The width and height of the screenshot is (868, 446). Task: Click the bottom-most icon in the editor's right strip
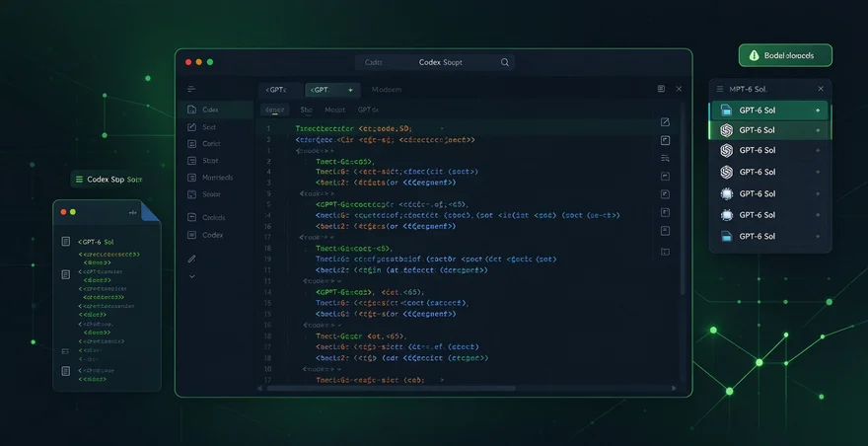666,252
